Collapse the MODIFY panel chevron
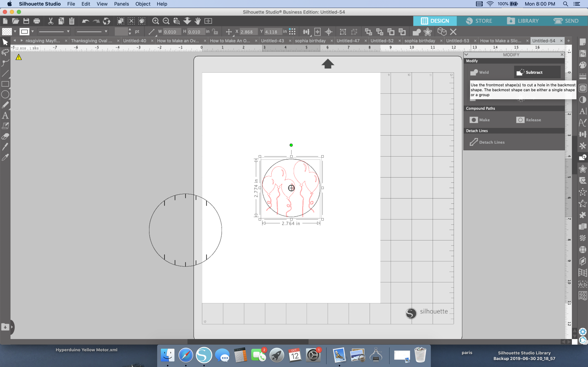Screen dimensions: 588x367 466,55
